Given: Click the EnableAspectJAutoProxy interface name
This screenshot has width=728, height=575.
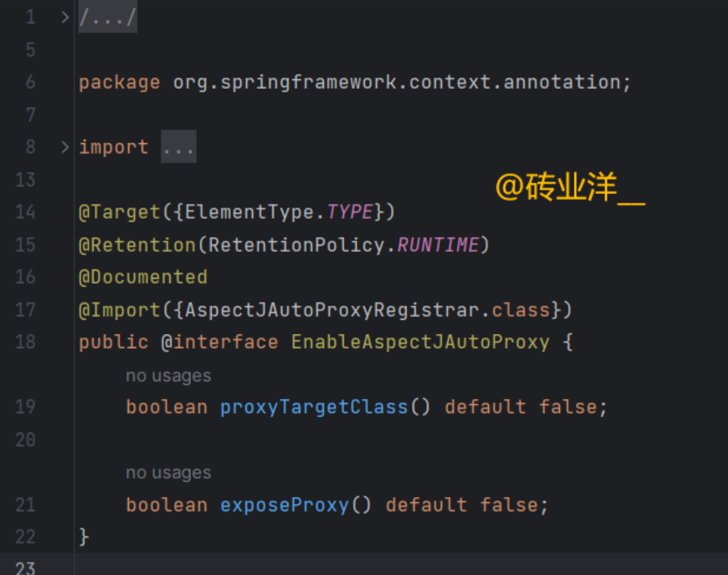Looking at the screenshot, I should [420, 342].
